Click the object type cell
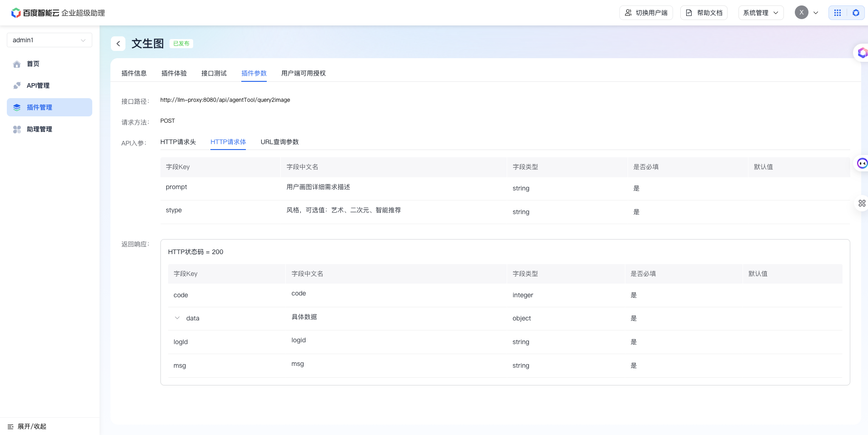The height and width of the screenshot is (435, 868). point(522,318)
